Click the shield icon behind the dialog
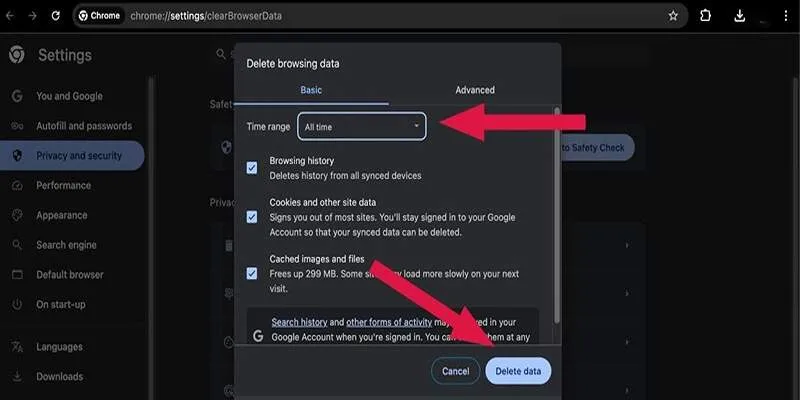 click(227, 148)
